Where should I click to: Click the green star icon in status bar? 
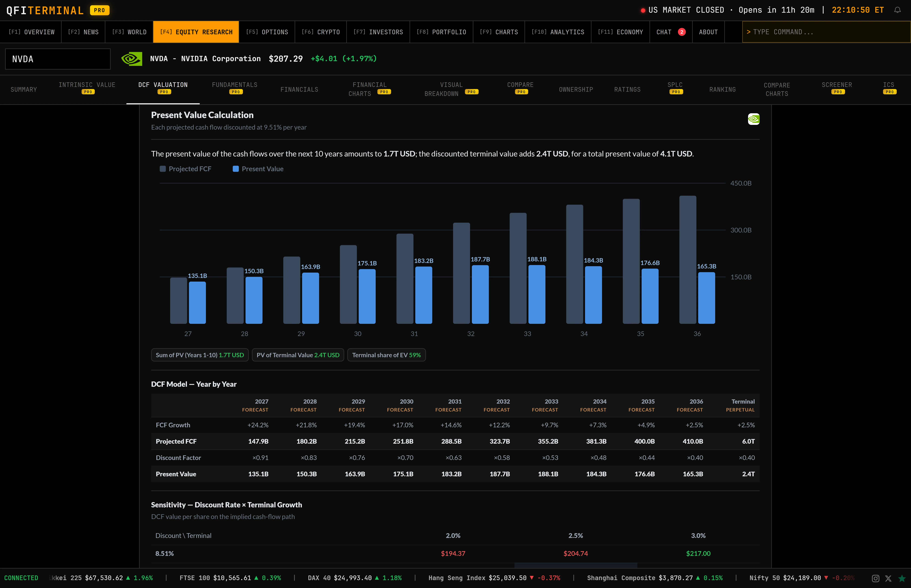902,578
